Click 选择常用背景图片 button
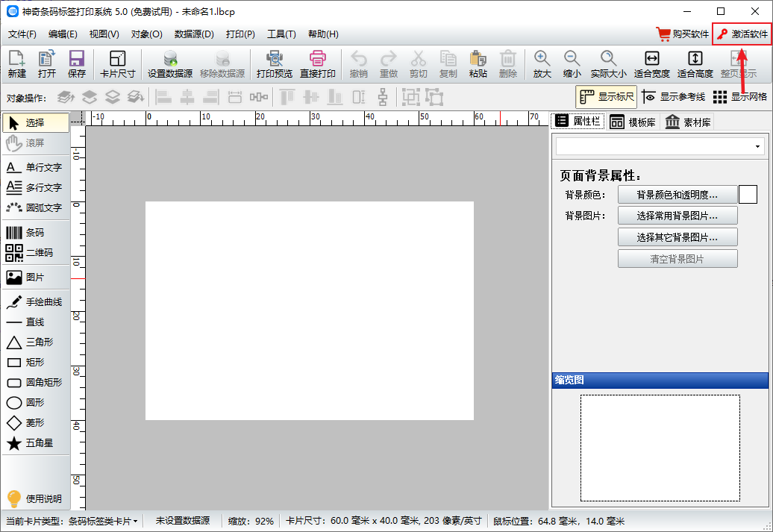The image size is (773, 532). click(677, 216)
